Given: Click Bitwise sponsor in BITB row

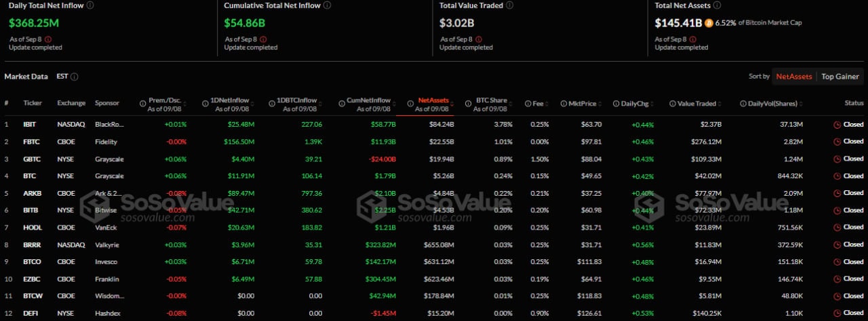Looking at the screenshot, I should pos(107,210).
